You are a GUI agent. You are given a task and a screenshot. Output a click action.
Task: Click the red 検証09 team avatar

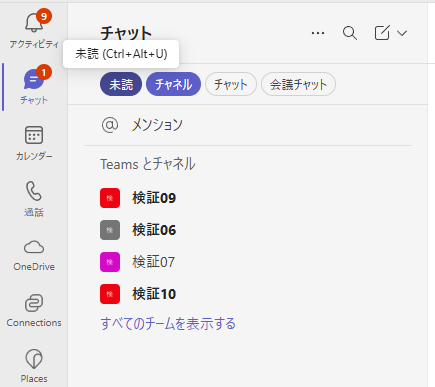coord(110,198)
